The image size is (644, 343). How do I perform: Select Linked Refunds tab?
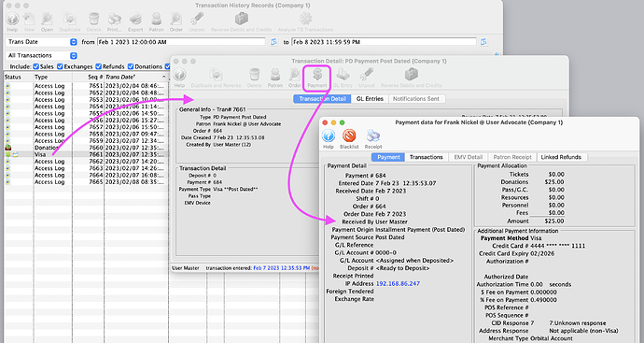[x=561, y=157]
